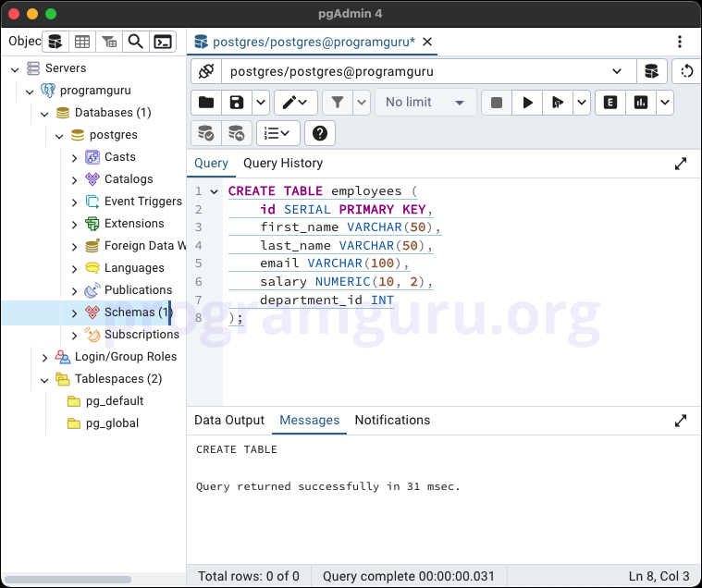The height and width of the screenshot is (588, 702).
Task: Open the Query Tool database icon in Object Explorer toolbar
Action: click(55, 42)
